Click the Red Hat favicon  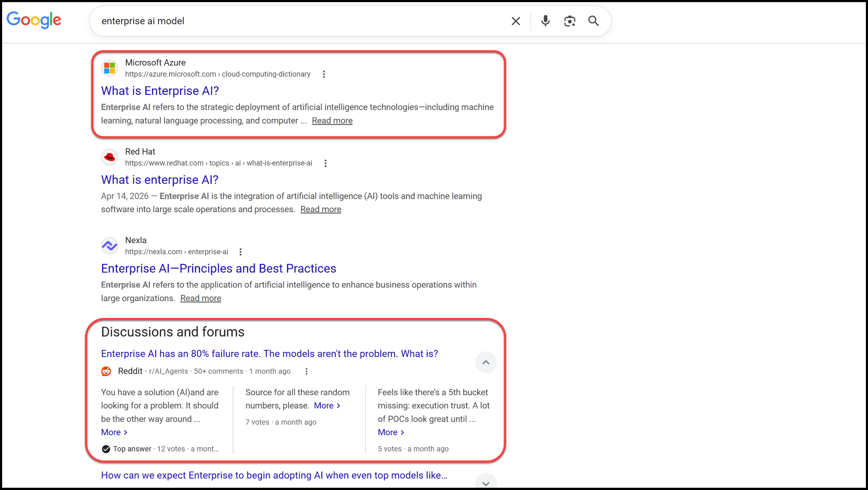pyautogui.click(x=110, y=157)
